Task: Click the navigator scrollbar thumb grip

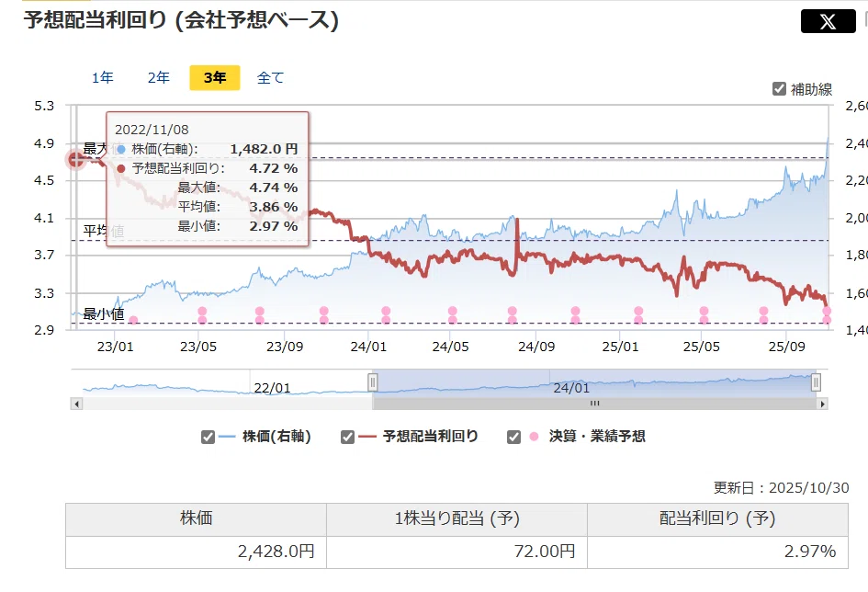Action: tap(595, 404)
